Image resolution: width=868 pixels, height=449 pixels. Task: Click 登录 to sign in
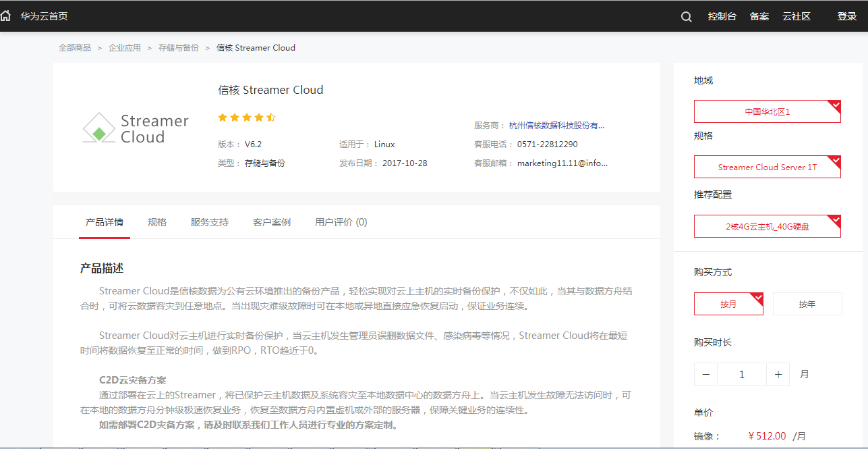847,16
